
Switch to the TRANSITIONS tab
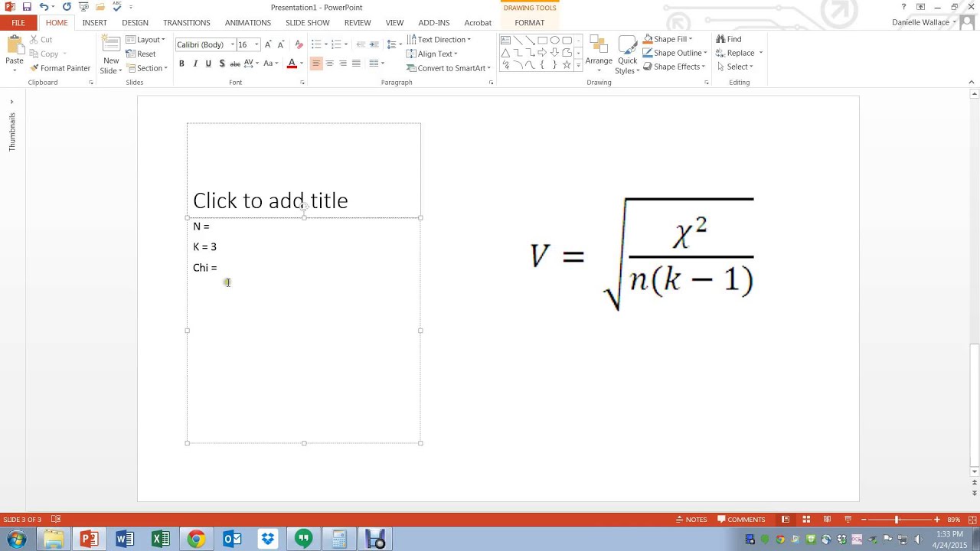(x=187, y=23)
